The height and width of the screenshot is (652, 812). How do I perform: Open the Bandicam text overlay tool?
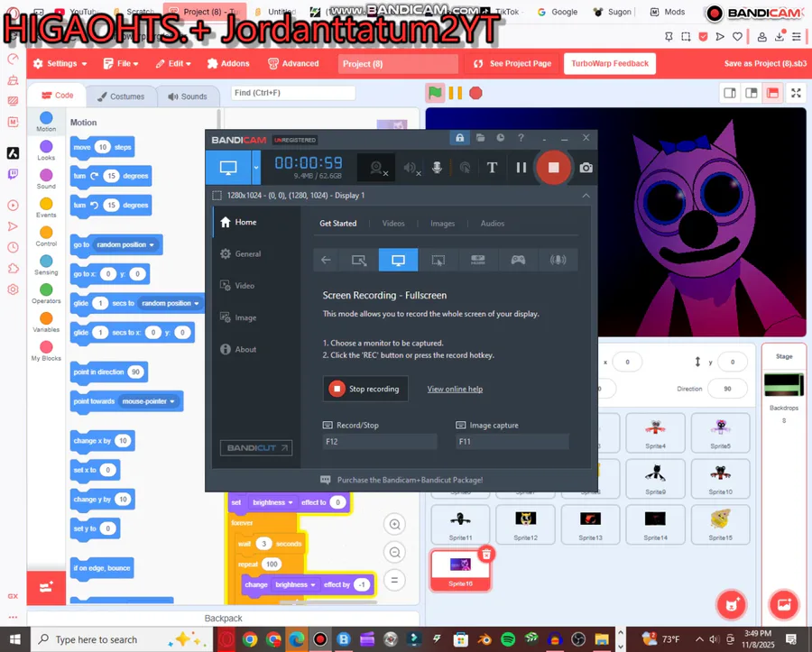(x=492, y=167)
